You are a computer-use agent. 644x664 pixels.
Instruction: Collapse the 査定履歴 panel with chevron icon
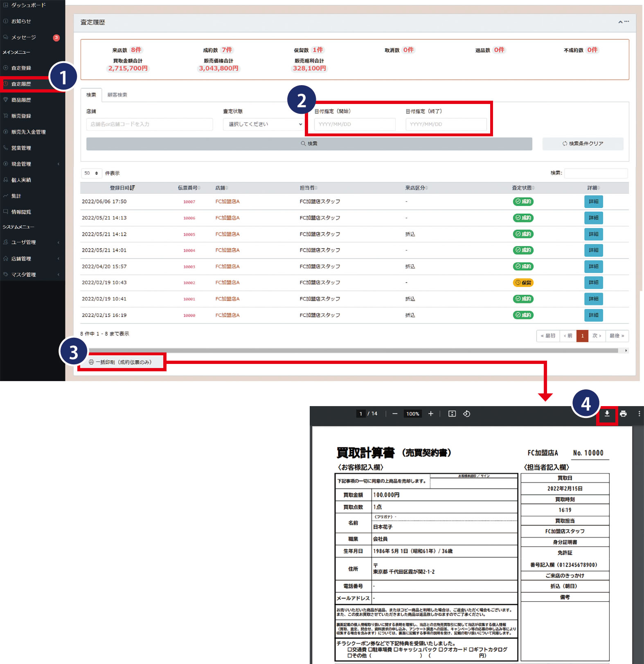[x=620, y=22]
